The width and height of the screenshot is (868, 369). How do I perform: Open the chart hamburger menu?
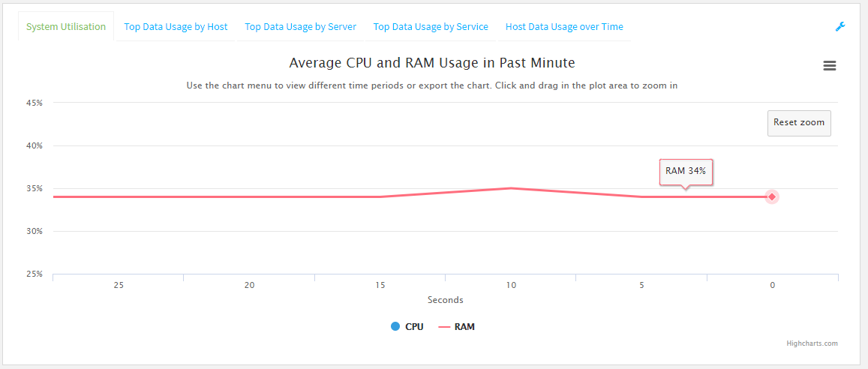click(x=829, y=66)
